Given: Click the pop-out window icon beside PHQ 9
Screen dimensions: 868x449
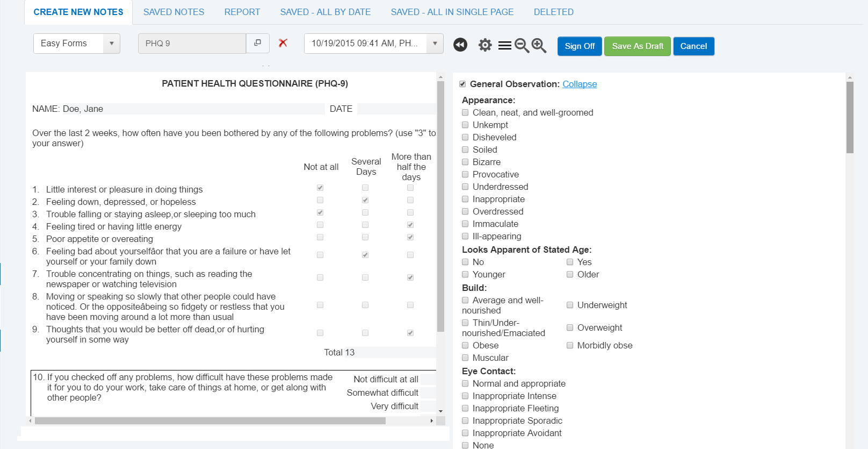Looking at the screenshot, I should tap(258, 43).
